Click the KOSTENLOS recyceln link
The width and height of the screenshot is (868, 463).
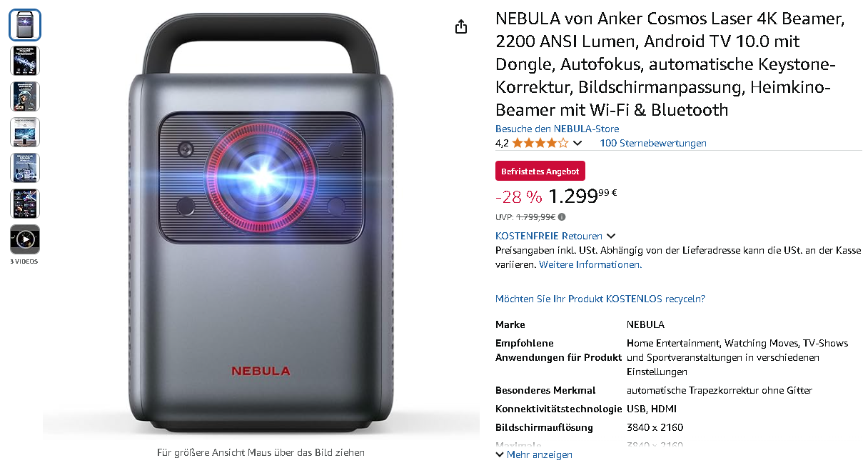(600, 299)
